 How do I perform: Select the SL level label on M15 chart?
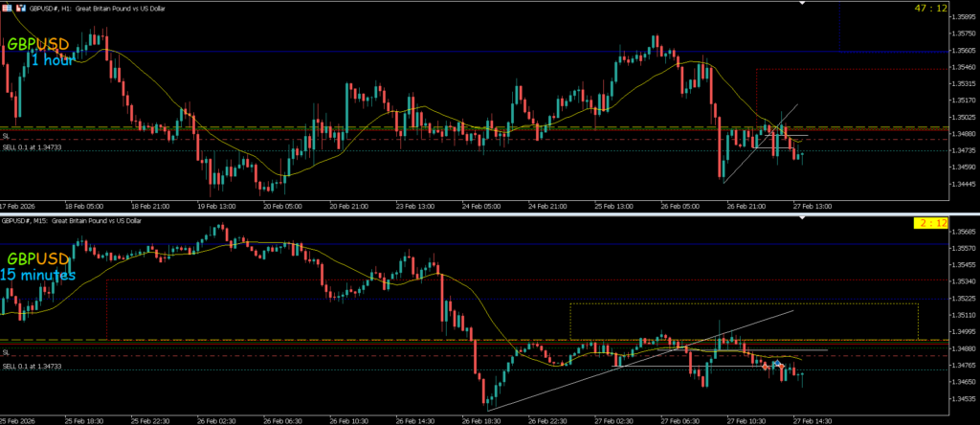[6, 352]
